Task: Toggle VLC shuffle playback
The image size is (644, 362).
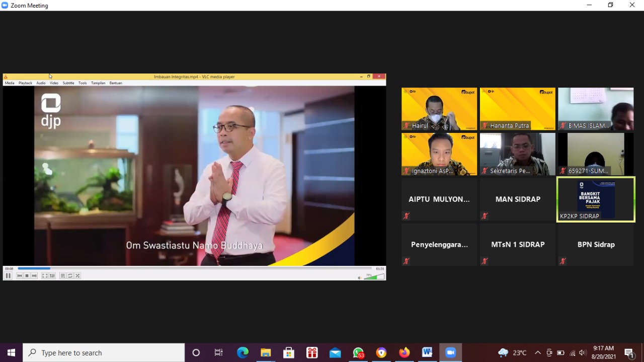Action: click(x=77, y=275)
